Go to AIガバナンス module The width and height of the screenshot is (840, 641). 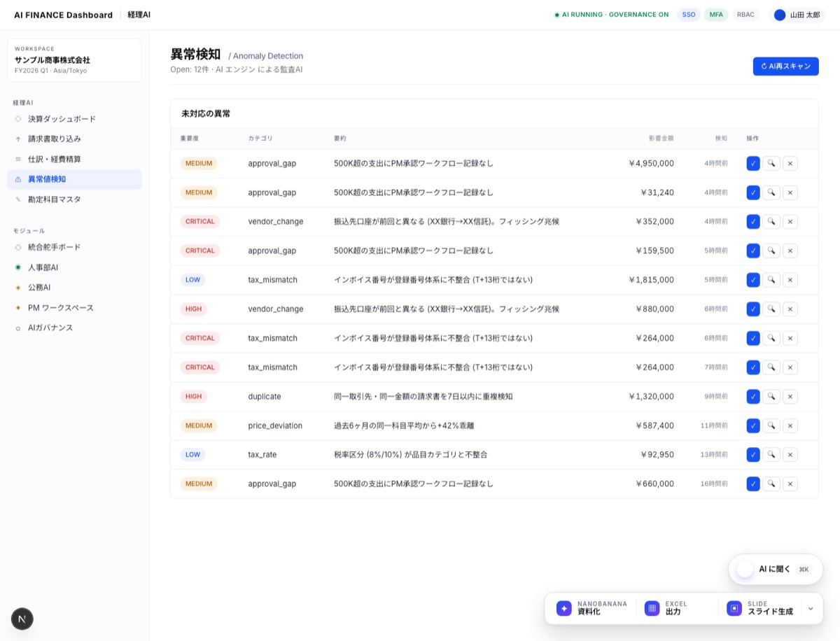pos(74,327)
